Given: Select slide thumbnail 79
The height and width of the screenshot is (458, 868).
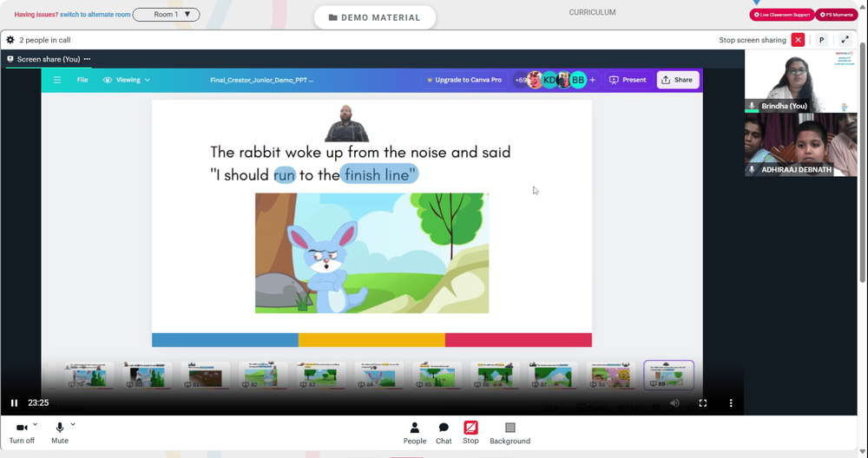Looking at the screenshot, I should point(89,376).
